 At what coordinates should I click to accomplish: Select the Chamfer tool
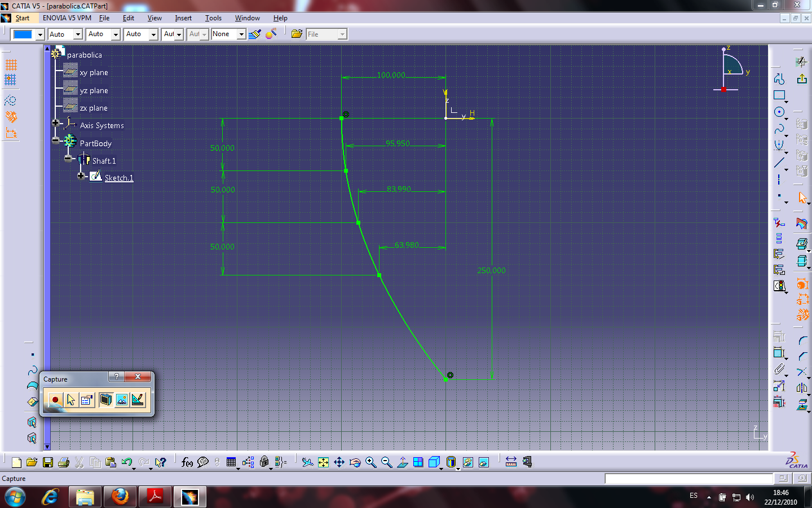pos(802,356)
